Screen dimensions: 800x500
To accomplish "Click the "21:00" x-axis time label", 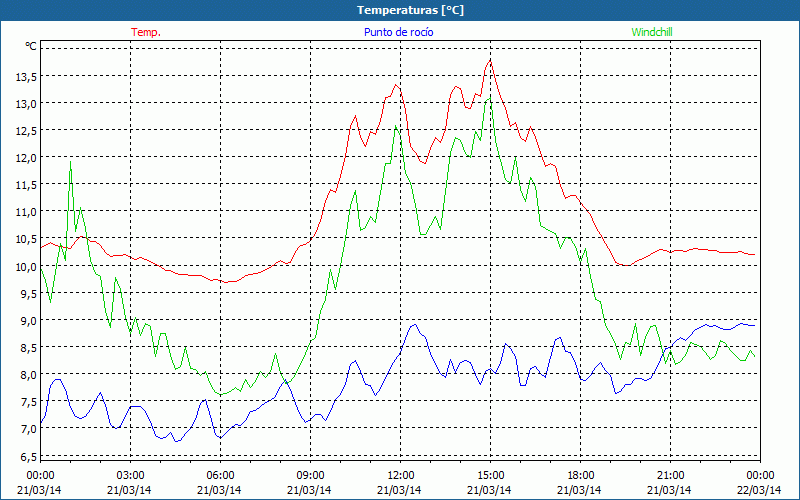I will pyautogui.click(x=670, y=476).
